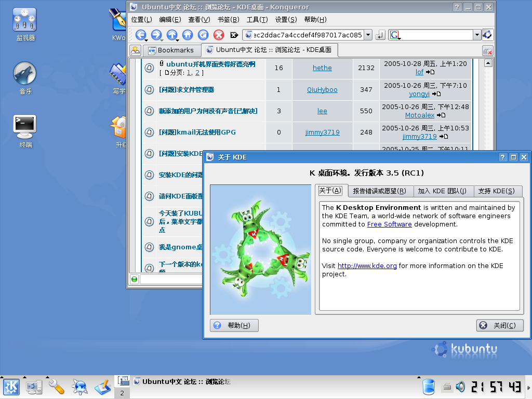This screenshot has width=532, height=399.
Task: Open a new tab with the tab-bar star icon
Action: [136, 50]
